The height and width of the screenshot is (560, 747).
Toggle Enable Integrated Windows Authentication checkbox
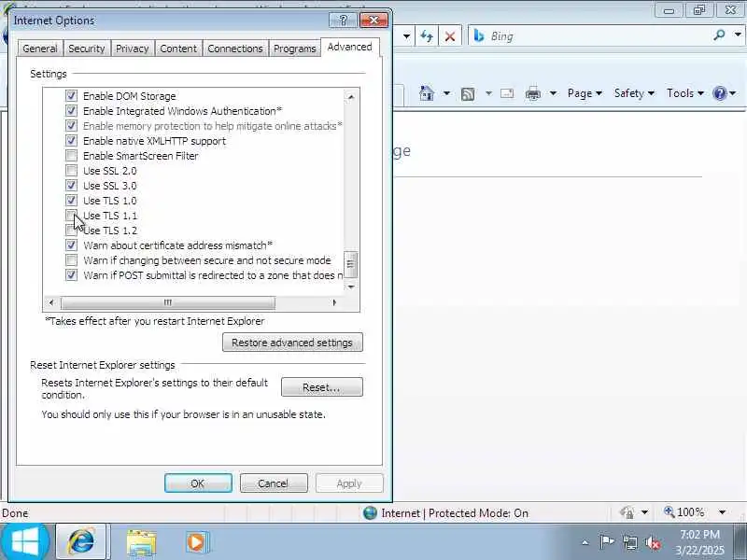tap(71, 110)
